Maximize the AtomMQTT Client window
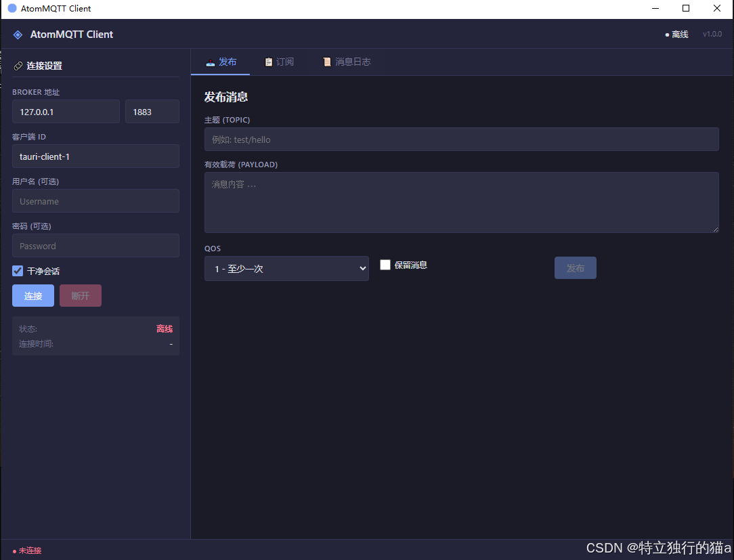The height and width of the screenshot is (560, 734). pos(686,8)
